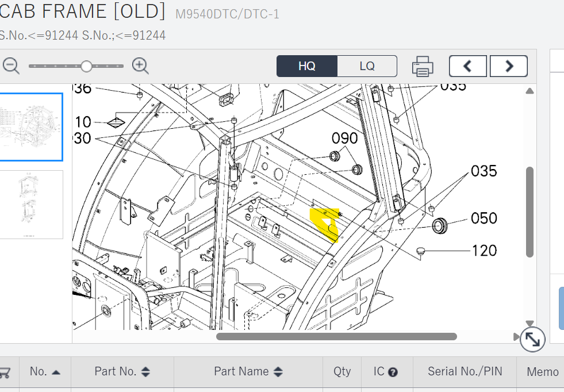Print the cab frame diagram
This screenshot has height=392, width=564.
pos(423,66)
